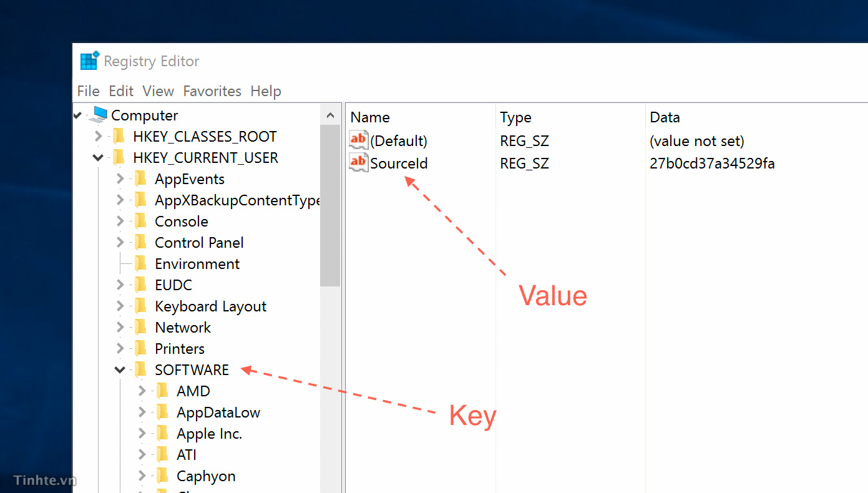The width and height of the screenshot is (868, 493).
Task: Collapse the HKEY_CURRENT_USER hive
Action: coord(98,158)
